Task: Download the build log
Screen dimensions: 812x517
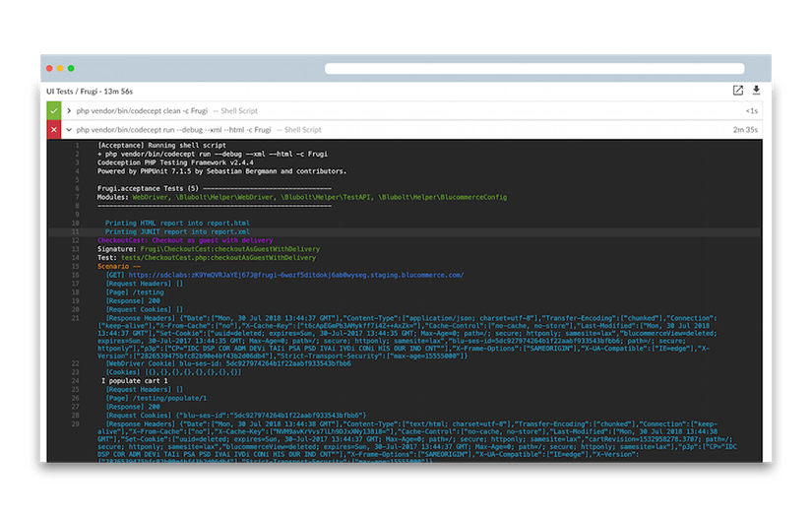Action: click(757, 91)
